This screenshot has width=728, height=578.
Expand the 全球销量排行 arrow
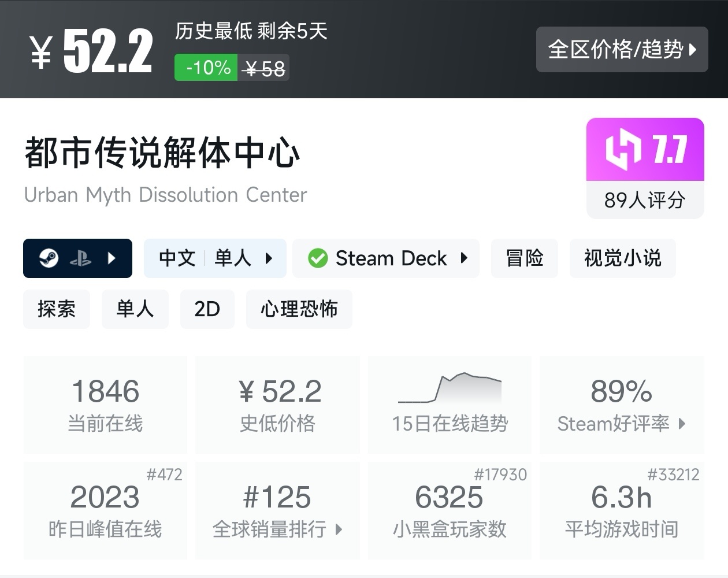(339, 529)
